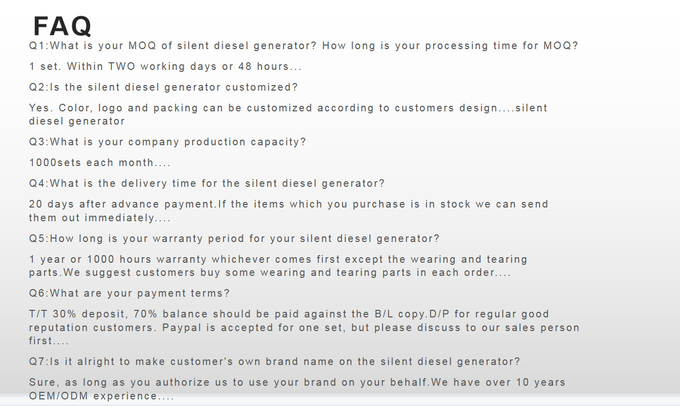
Task: Click the 'OEM/ODM experience' text line
Action: click(101, 396)
